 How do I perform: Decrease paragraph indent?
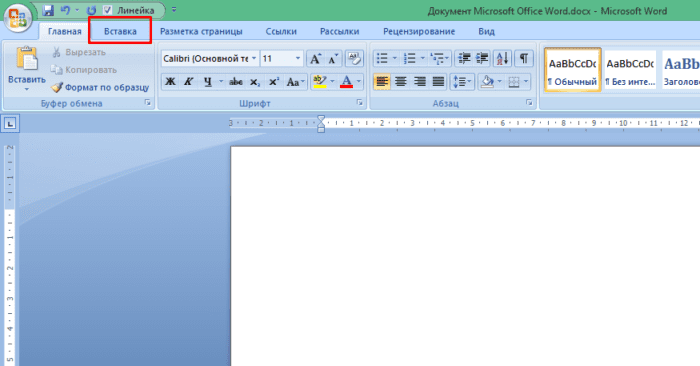pos(464,58)
